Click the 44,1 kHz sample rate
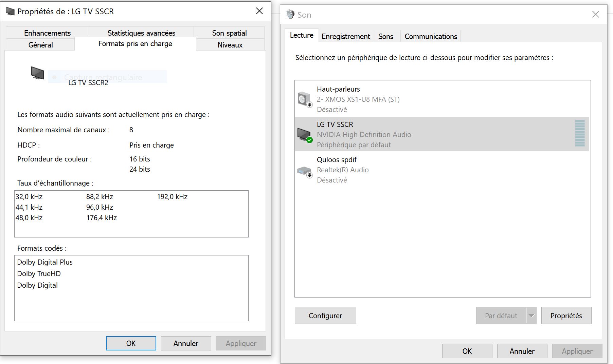This screenshot has width=613, height=364. (x=29, y=207)
